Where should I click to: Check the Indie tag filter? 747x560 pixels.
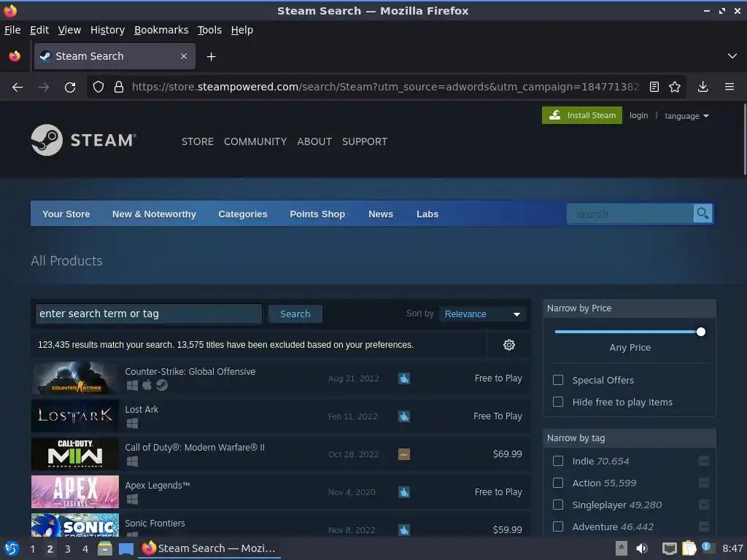pos(558,461)
